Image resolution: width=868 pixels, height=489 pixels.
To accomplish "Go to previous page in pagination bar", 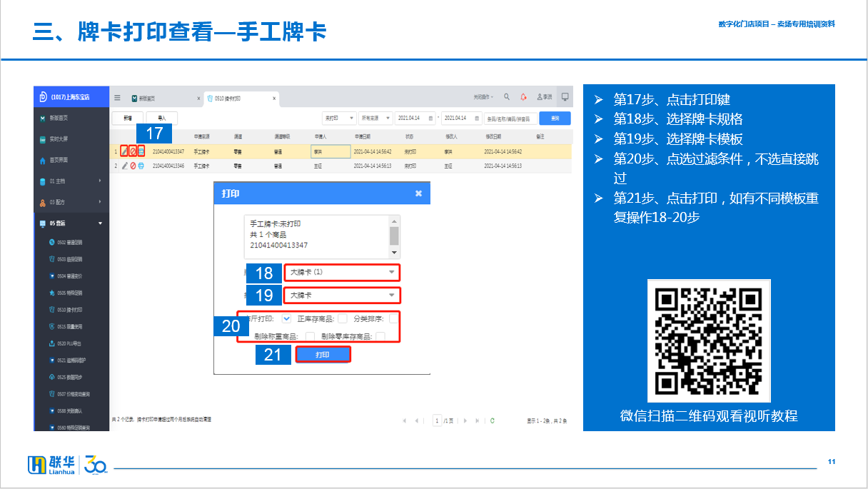I will (x=416, y=421).
